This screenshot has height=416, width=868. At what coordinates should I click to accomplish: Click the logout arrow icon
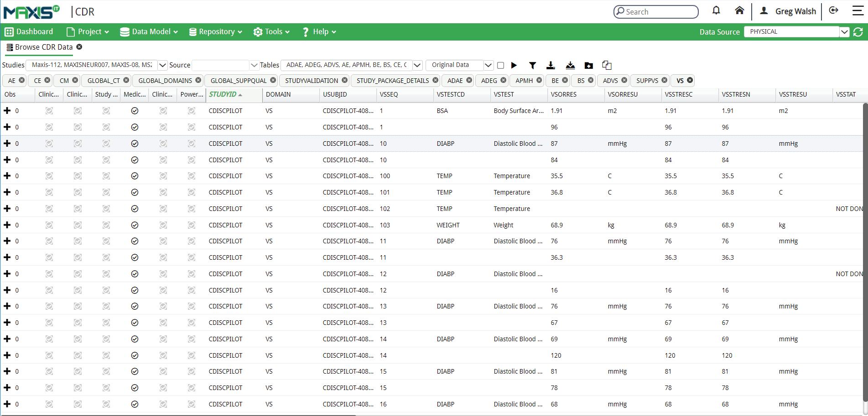(834, 11)
